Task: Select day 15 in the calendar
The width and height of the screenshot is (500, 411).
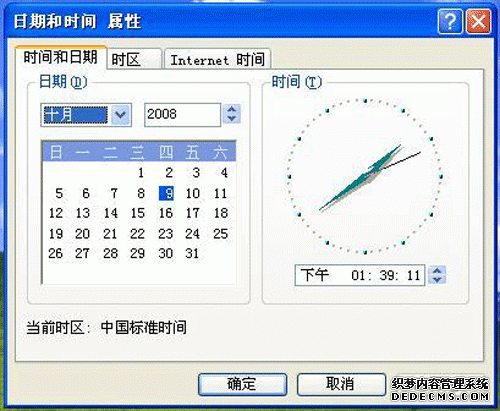Action: coord(138,213)
